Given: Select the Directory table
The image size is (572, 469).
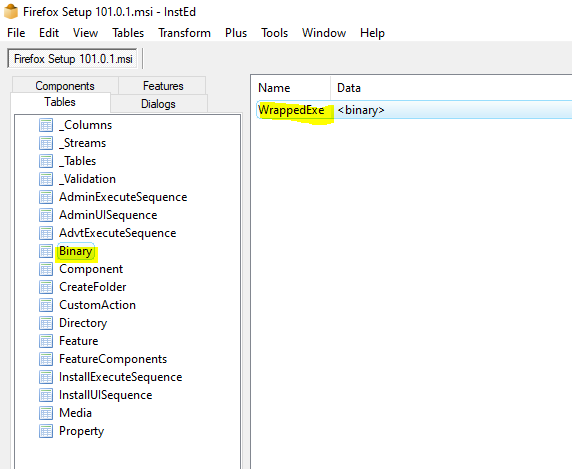Looking at the screenshot, I should pos(83,323).
